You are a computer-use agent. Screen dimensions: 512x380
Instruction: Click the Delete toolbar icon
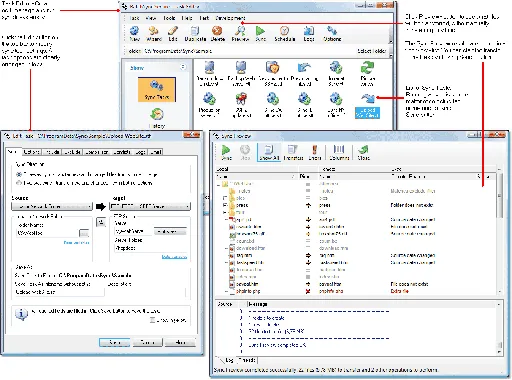218,34
